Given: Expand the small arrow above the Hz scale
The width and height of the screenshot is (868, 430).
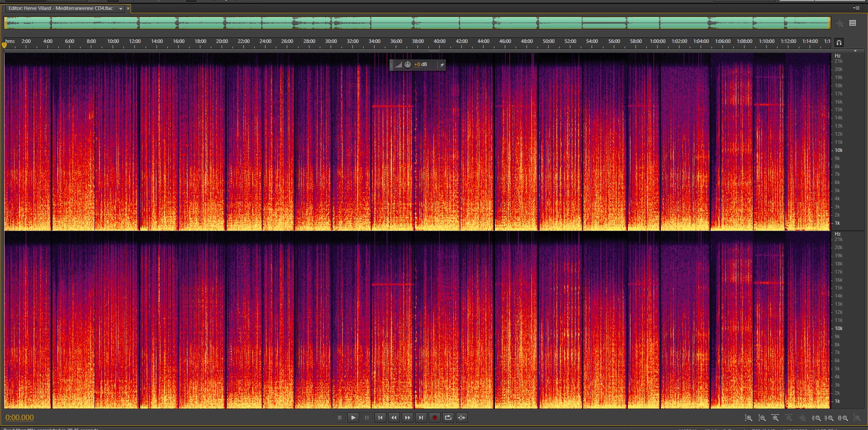Looking at the screenshot, I should pyautogui.click(x=855, y=51).
